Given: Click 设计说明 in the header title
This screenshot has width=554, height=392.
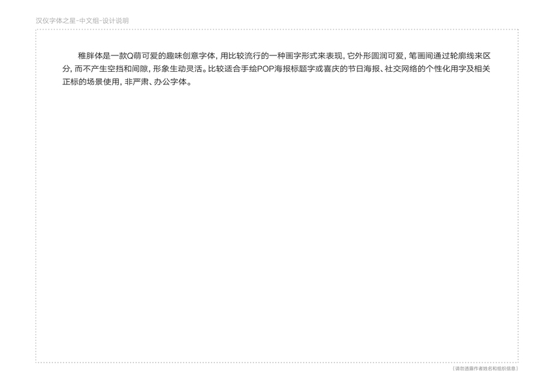Looking at the screenshot, I should tap(116, 21).
